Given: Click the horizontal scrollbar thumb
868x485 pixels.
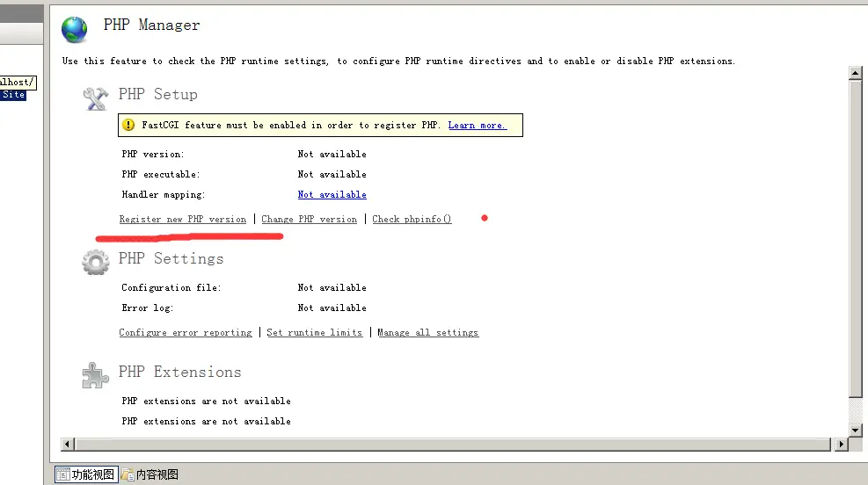Looking at the screenshot, I should [453, 444].
